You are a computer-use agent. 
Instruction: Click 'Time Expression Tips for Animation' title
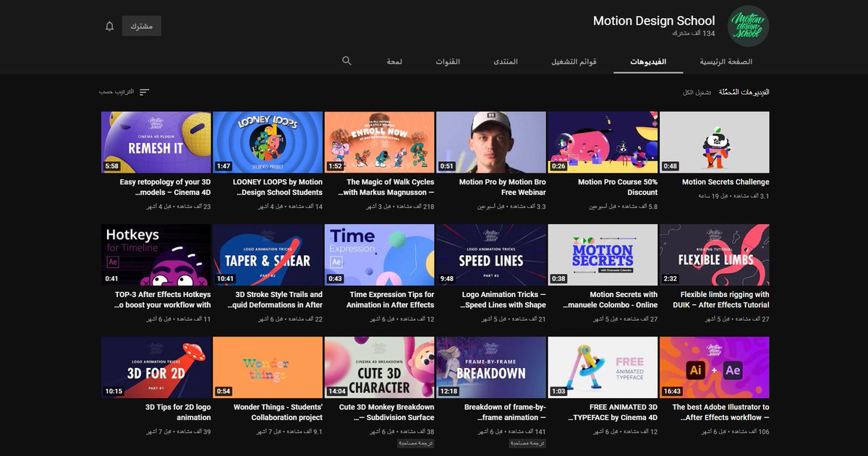(392, 300)
